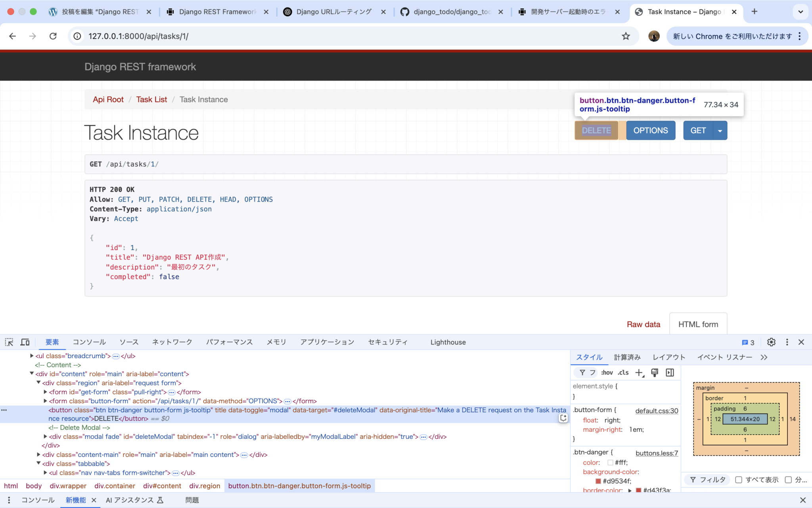The height and width of the screenshot is (508, 812).
Task: Switch to the Raw data tab
Action: coord(643,324)
